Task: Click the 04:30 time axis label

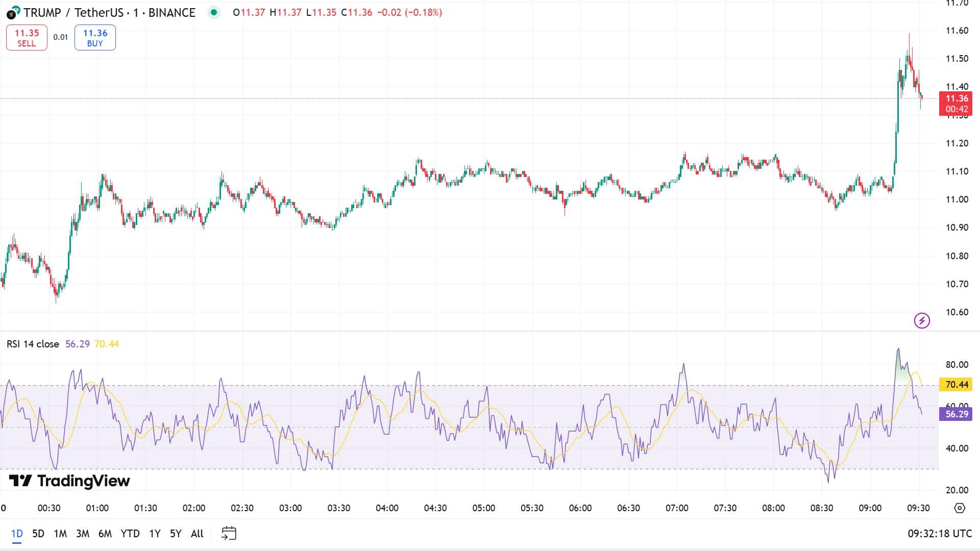Action: pyautogui.click(x=435, y=508)
